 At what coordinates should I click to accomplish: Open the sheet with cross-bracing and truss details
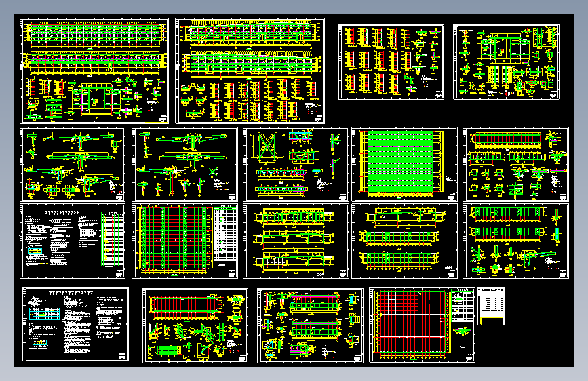pyautogui.click(x=296, y=164)
